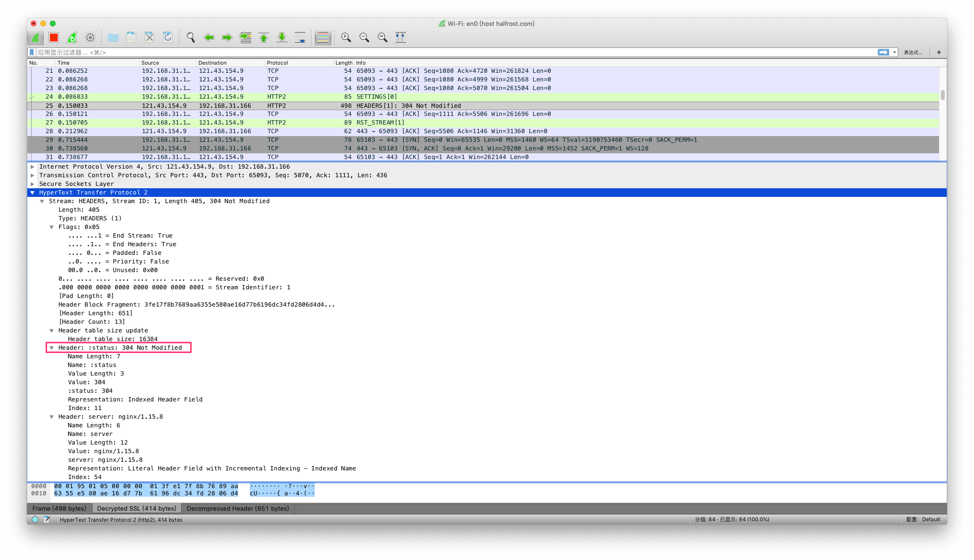Screen dimensions: 974x560
Task: Jump to the last packet
Action: click(282, 37)
